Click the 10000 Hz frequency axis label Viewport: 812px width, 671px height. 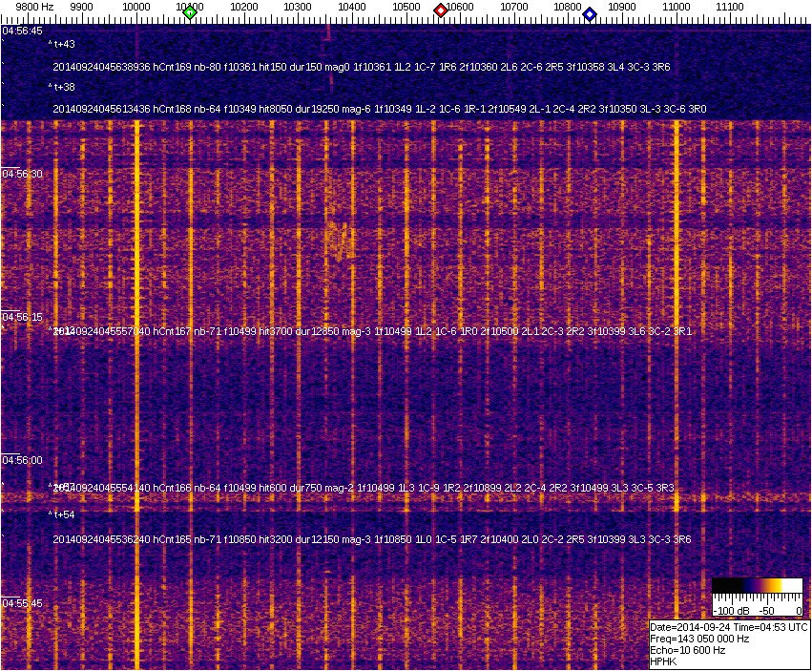point(136,7)
